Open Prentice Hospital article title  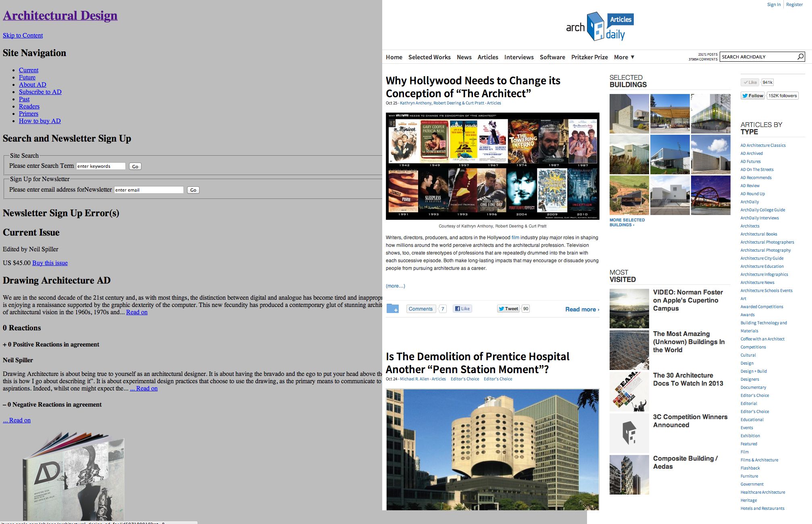(477, 363)
